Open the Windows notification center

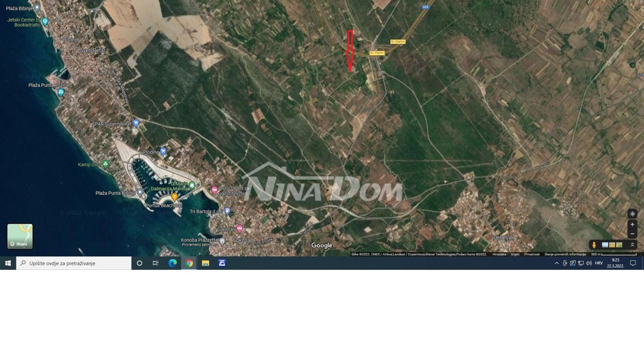[633, 263]
